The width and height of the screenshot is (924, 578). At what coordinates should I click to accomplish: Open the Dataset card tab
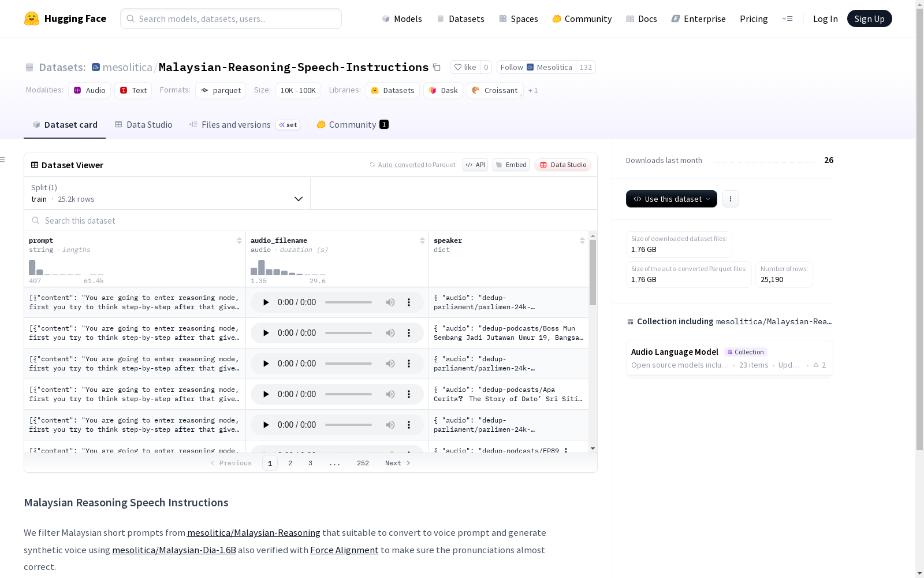click(65, 125)
